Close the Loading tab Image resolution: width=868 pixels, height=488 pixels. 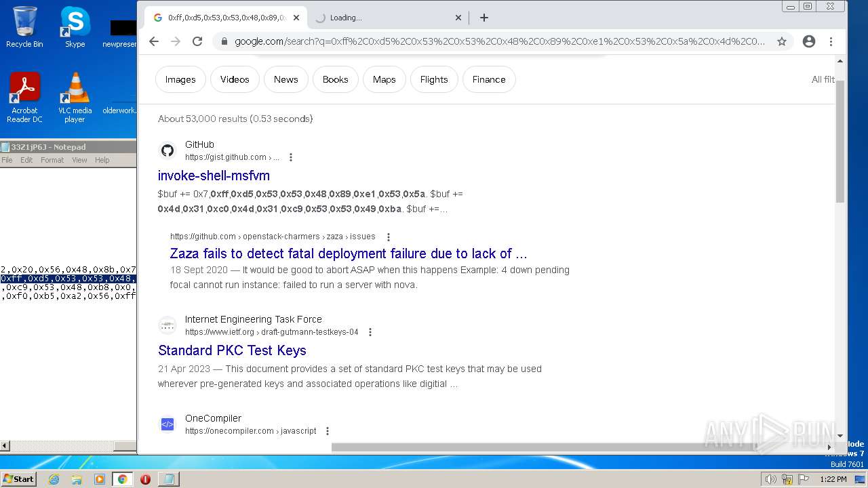[458, 18]
